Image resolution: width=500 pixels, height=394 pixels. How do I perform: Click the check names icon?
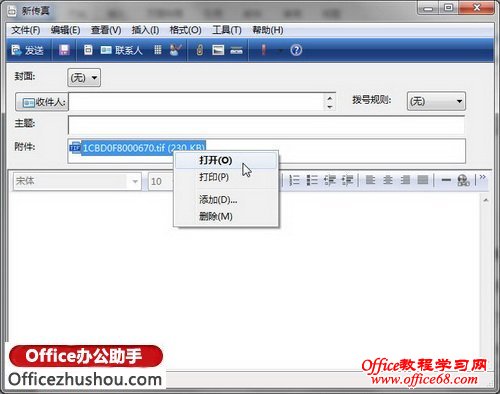[176, 50]
